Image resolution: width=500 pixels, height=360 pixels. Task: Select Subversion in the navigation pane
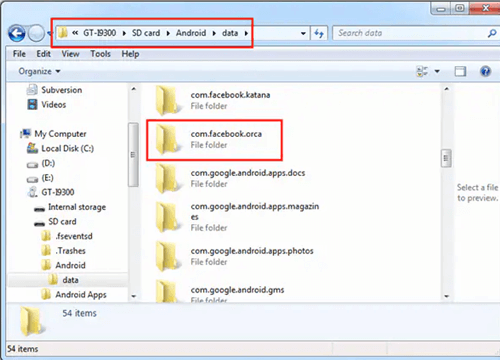[x=61, y=90]
